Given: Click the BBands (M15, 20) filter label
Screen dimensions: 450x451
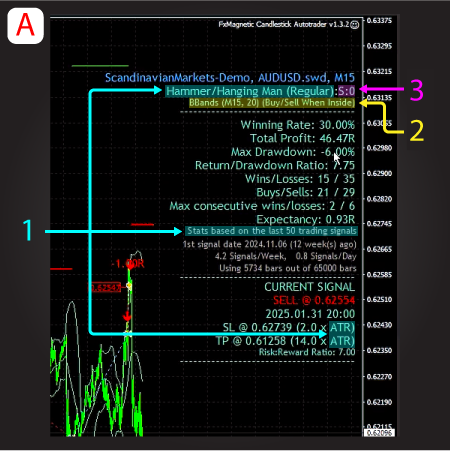Looking at the screenshot, I should click(272, 103).
